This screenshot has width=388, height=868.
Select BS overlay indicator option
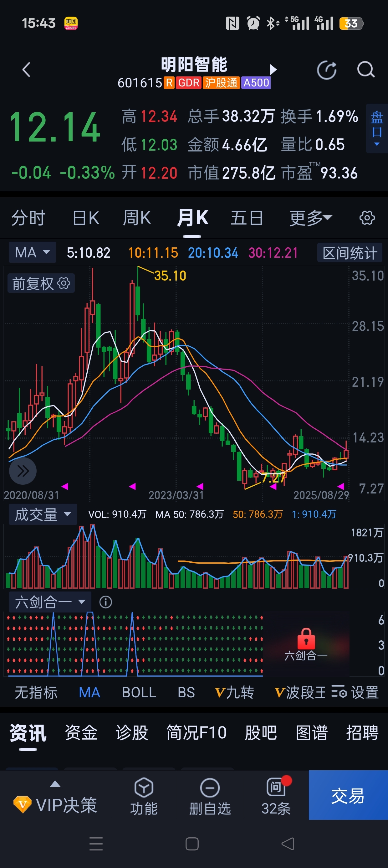click(x=186, y=693)
